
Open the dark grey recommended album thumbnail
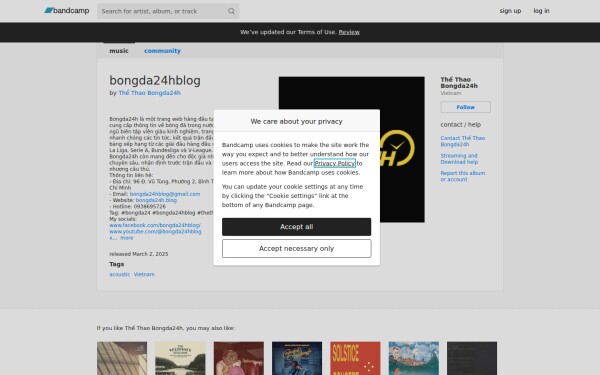click(x=472, y=358)
